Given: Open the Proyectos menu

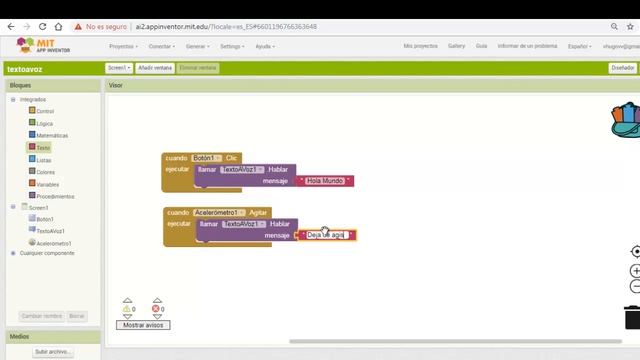Looking at the screenshot, I should pyautogui.click(x=123, y=46).
